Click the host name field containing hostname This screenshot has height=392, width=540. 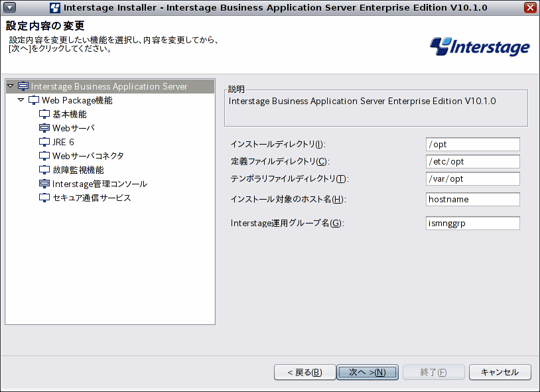click(473, 199)
